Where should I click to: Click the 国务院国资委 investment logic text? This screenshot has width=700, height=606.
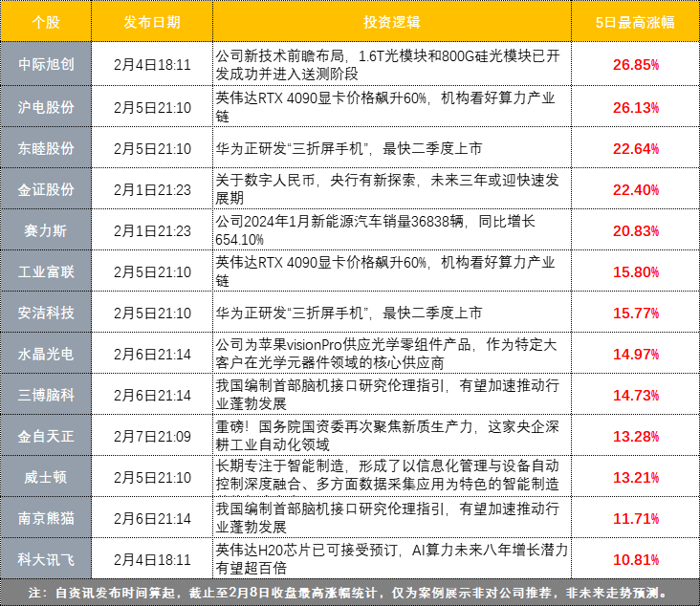[387, 436]
